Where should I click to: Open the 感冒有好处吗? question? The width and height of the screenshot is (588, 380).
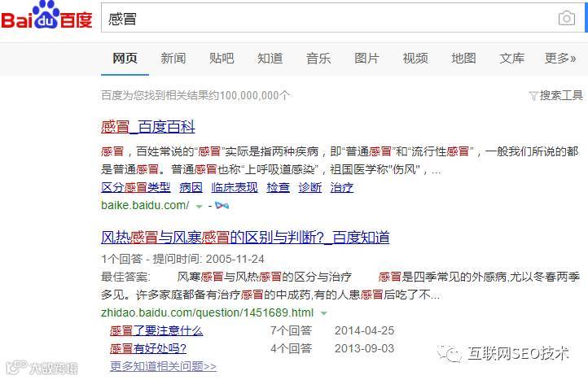[x=148, y=348]
